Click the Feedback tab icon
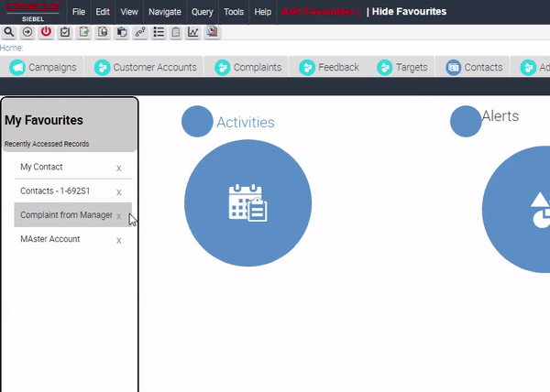This screenshot has width=550, height=392. pos(307,67)
